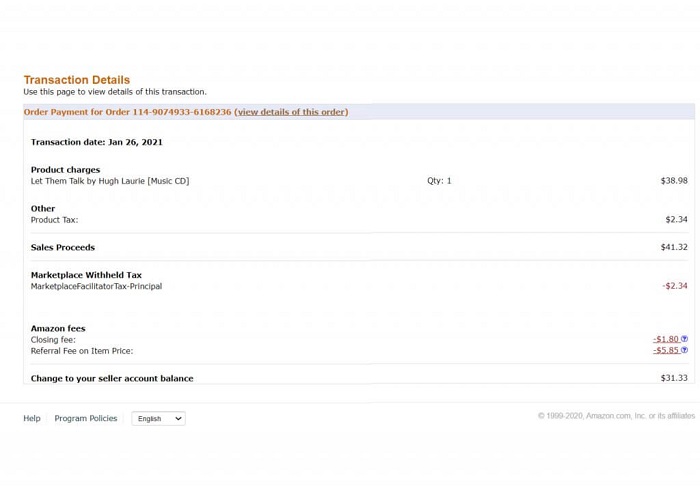This screenshot has width=700, height=494.
Task: Open Program Policies footer link
Action: [86, 418]
